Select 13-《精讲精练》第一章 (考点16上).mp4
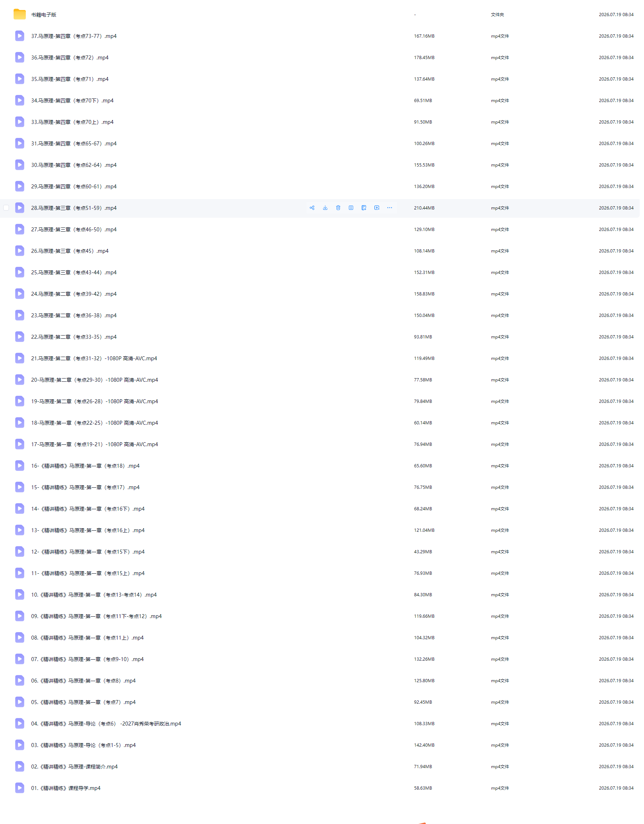 click(87, 530)
